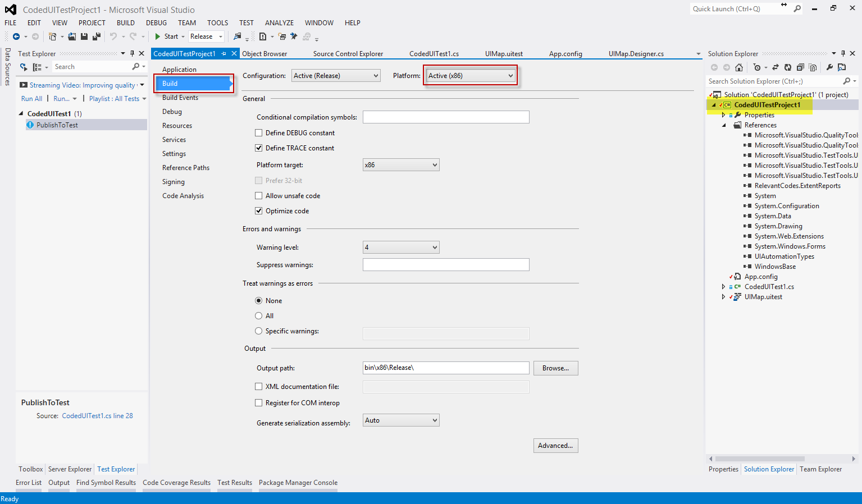This screenshot has width=862, height=504.
Task: Enable the Define DEBUG constant checkbox
Action: tap(258, 133)
